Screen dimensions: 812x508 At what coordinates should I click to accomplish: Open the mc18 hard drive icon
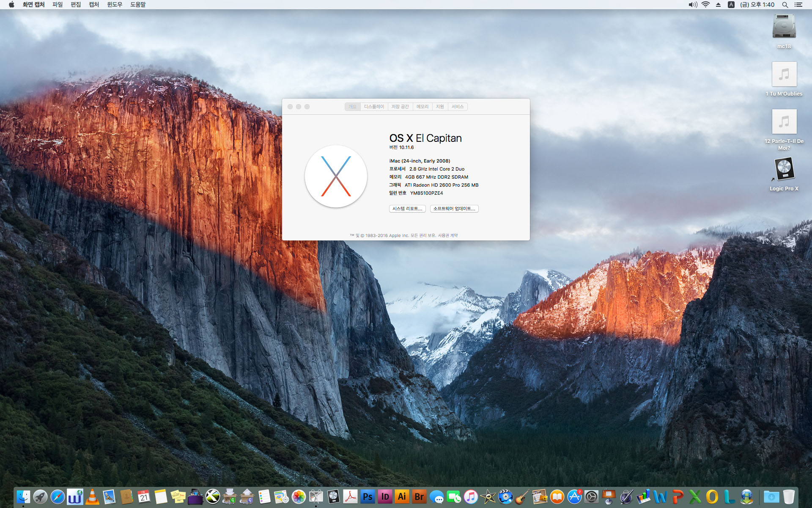coord(784,27)
